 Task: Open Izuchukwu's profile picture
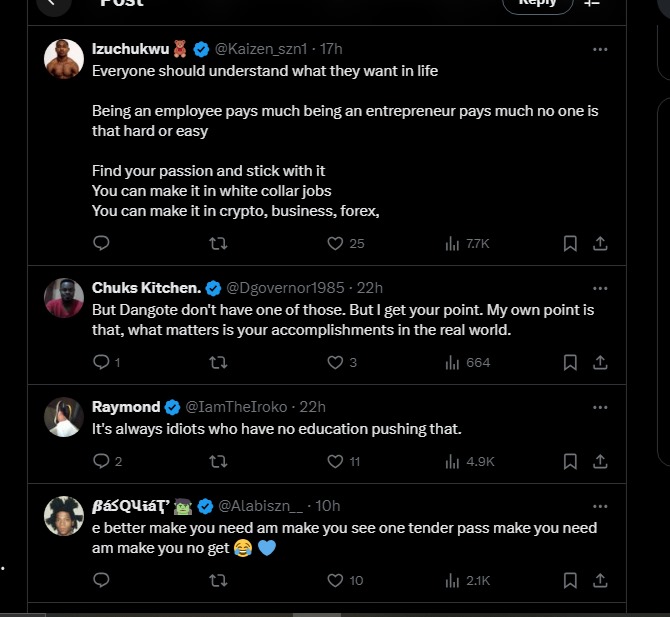coord(64,58)
